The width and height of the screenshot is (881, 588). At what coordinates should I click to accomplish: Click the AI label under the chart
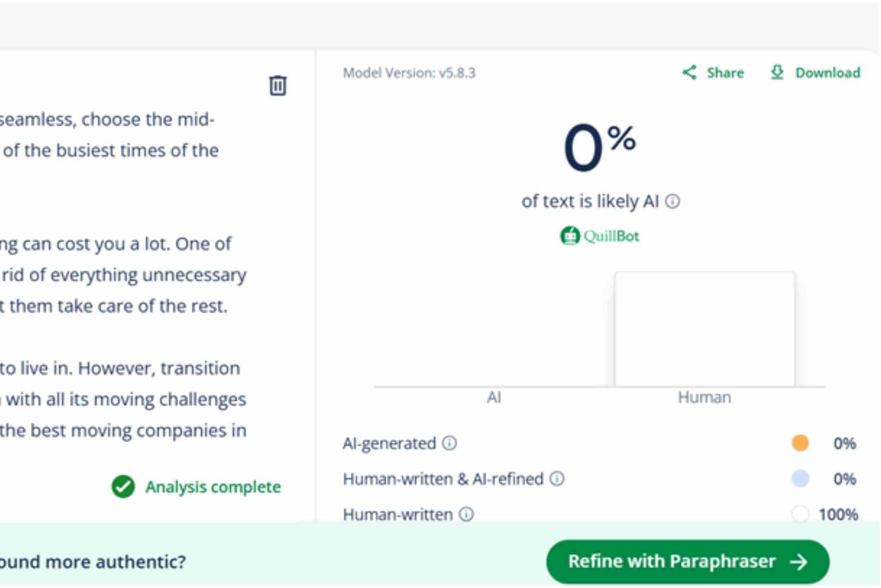click(x=494, y=398)
